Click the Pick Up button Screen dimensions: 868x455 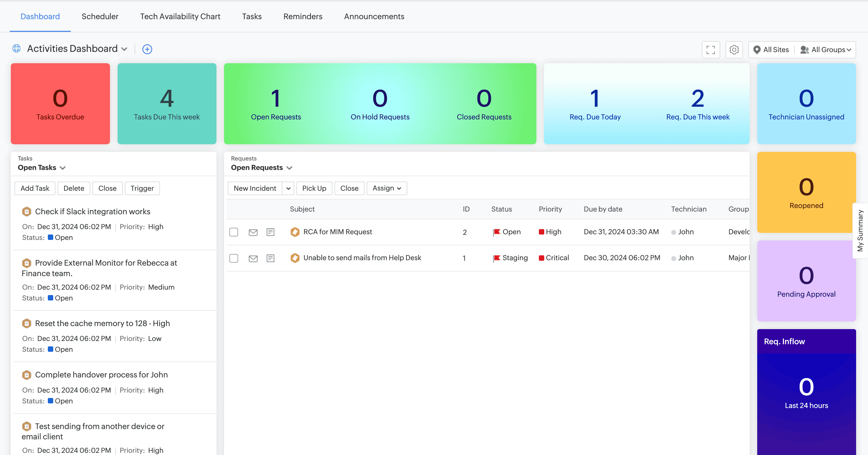(314, 188)
